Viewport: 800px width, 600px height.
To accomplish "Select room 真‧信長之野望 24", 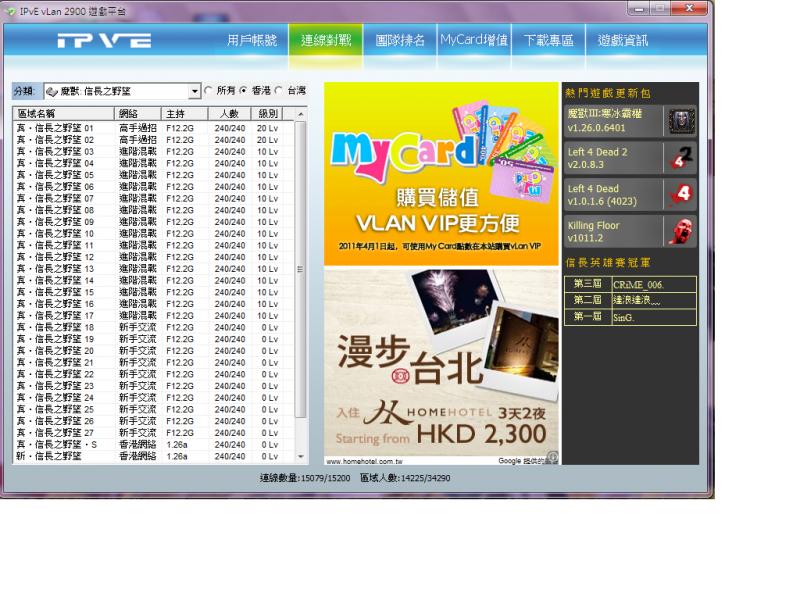I will pos(154,398).
